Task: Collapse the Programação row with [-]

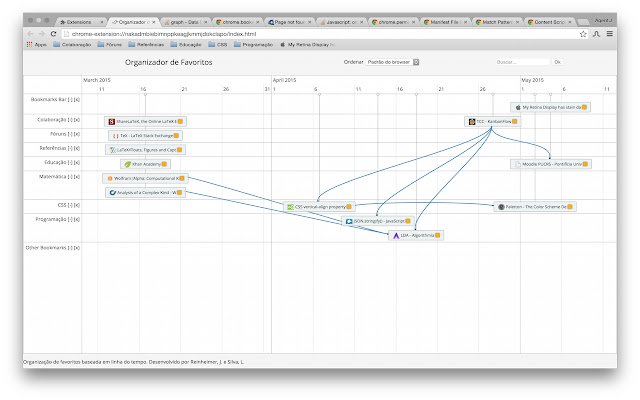Action: (x=71, y=219)
